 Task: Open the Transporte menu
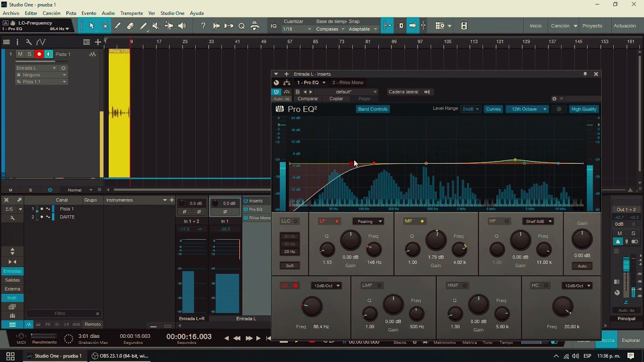[x=131, y=13]
